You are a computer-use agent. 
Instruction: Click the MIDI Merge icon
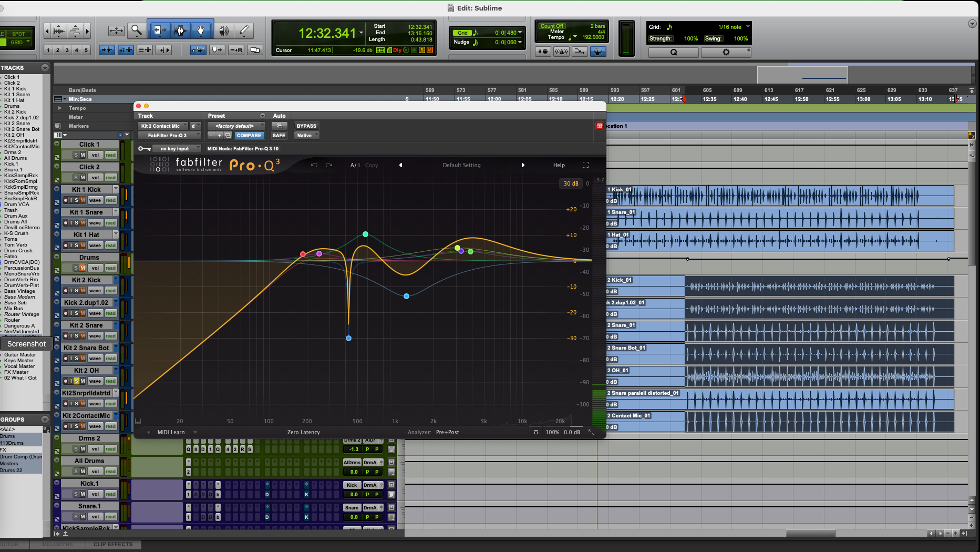pos(580,51)
